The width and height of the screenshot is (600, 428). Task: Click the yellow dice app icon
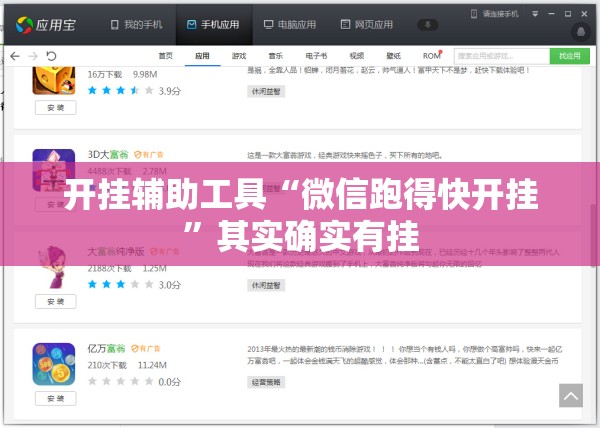[54, 80]
